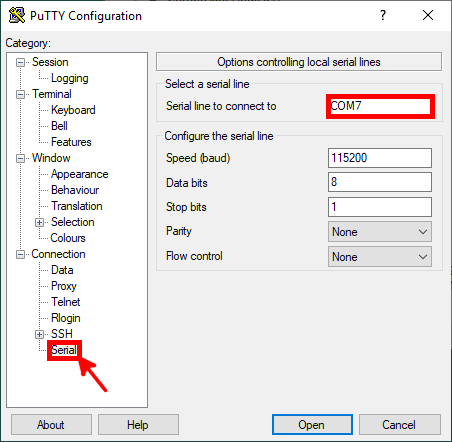Open Appearance settings category
452x442 pixels.
(79, 174)
